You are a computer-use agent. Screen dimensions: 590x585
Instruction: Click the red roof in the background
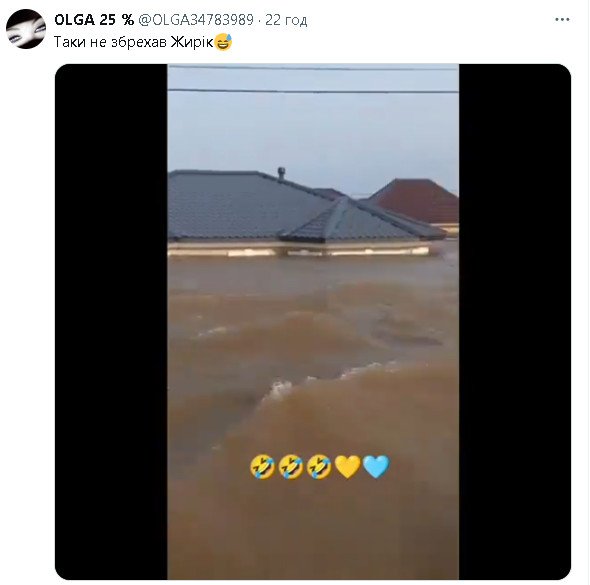418,199
